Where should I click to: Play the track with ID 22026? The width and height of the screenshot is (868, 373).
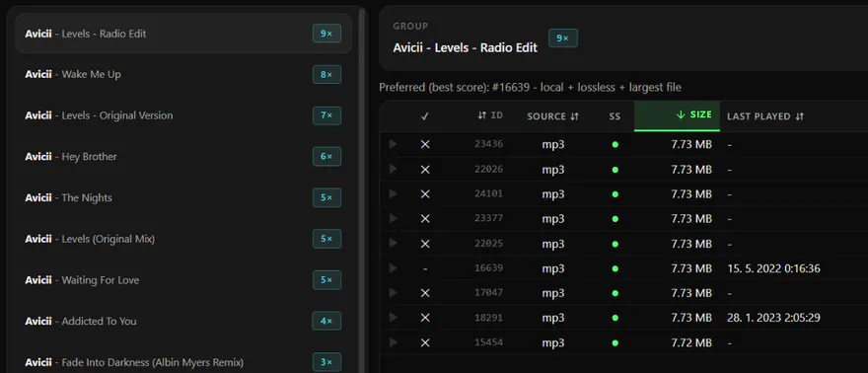[x=393, y=169]
